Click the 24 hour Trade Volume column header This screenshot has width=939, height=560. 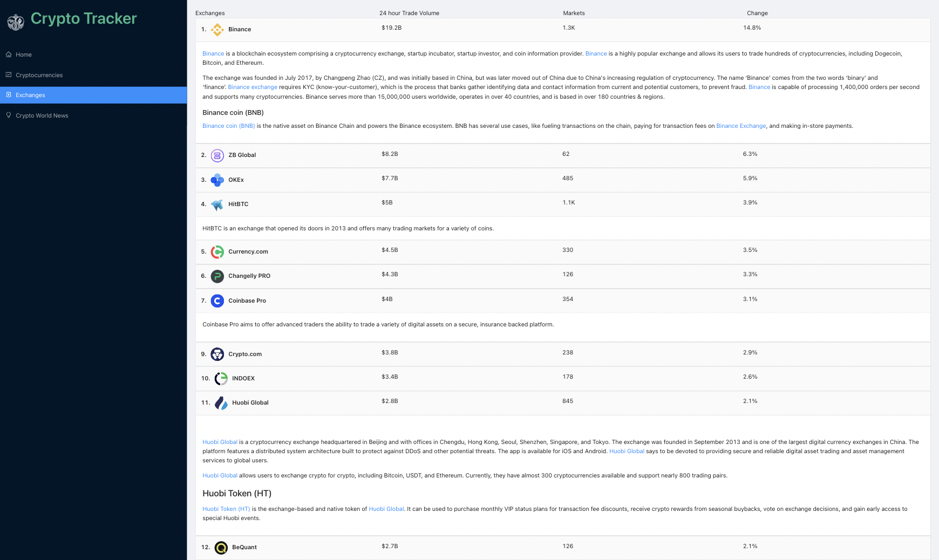point(410,13)
